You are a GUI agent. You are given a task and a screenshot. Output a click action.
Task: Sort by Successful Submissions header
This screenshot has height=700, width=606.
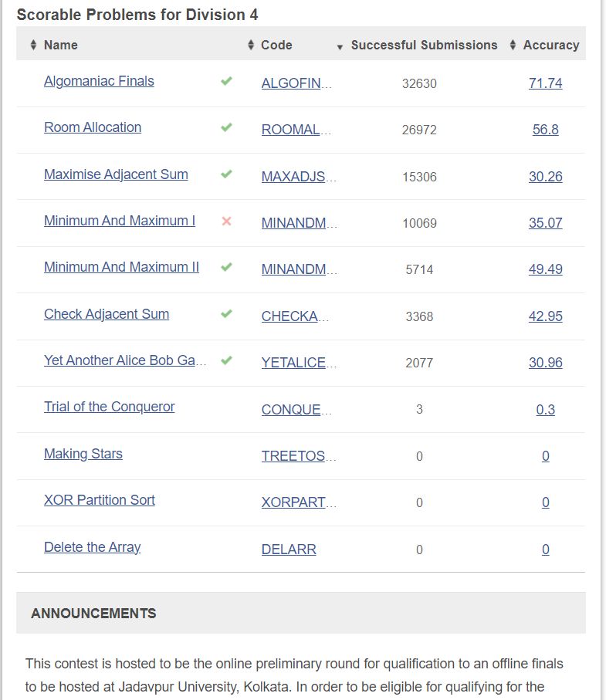[x=424, y=45]
